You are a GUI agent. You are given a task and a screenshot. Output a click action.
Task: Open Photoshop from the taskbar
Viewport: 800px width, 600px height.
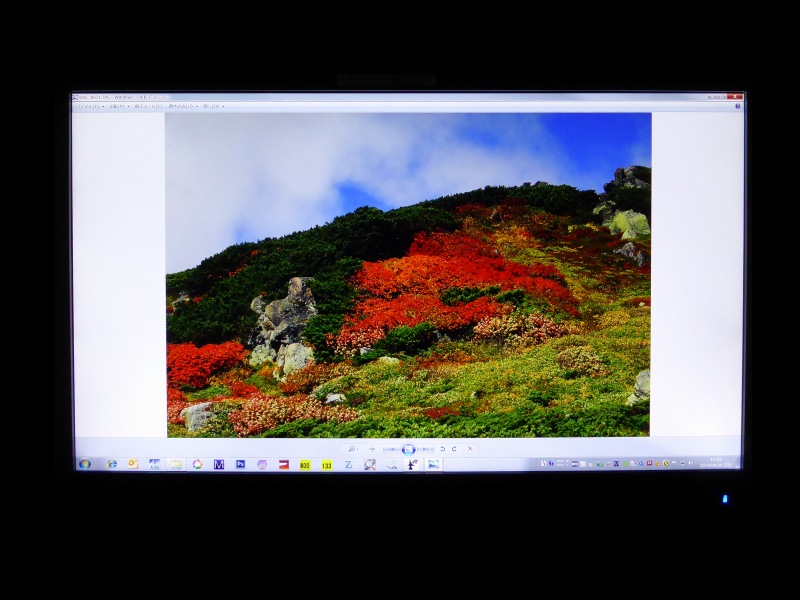coord(240,464)
